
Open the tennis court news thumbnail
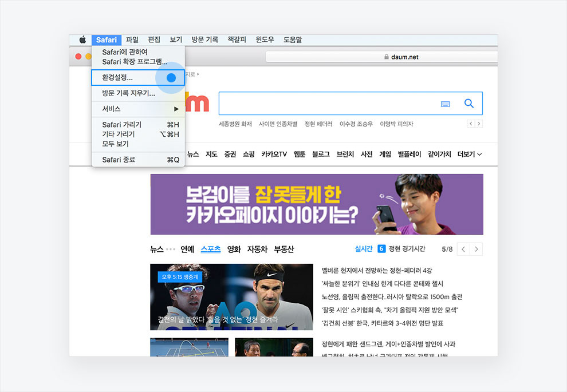pos(189,347)
